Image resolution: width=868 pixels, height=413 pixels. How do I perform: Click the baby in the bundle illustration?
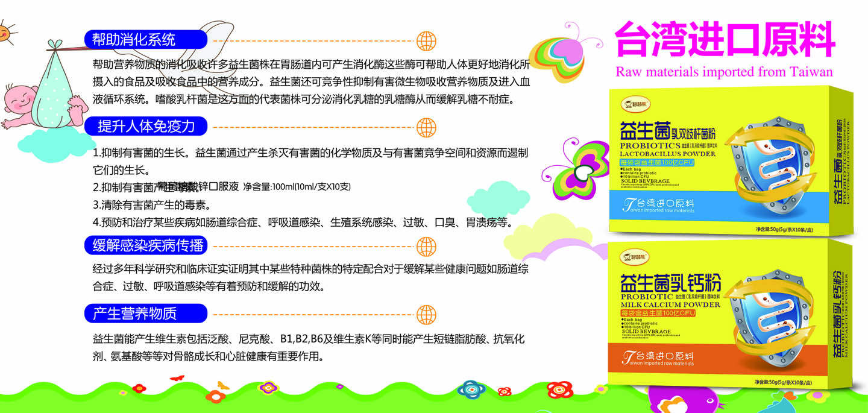[24, 99]
